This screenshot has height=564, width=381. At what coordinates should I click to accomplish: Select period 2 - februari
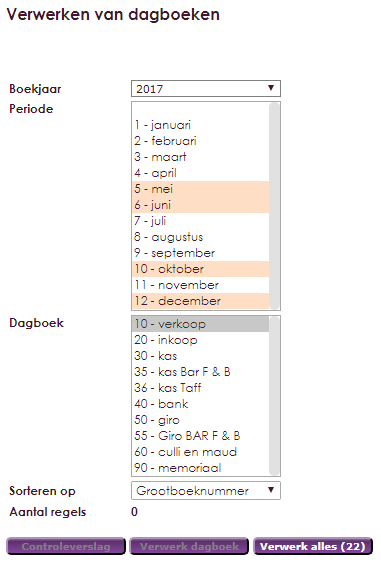(200, 141)
